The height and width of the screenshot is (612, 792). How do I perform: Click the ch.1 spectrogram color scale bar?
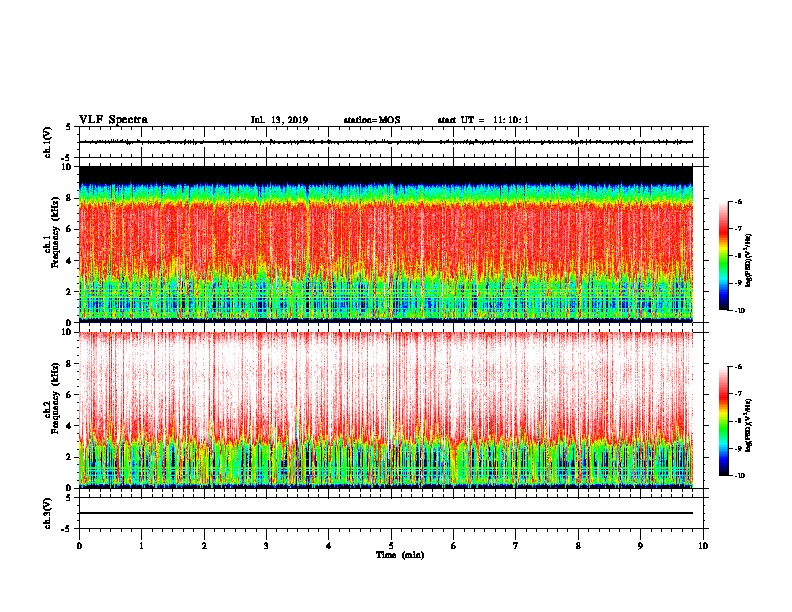723,256
